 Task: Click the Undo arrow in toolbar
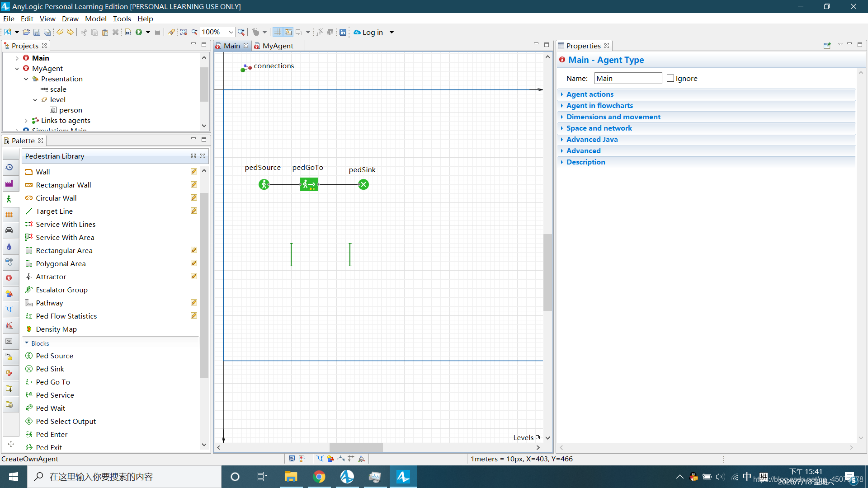(60, 32)
